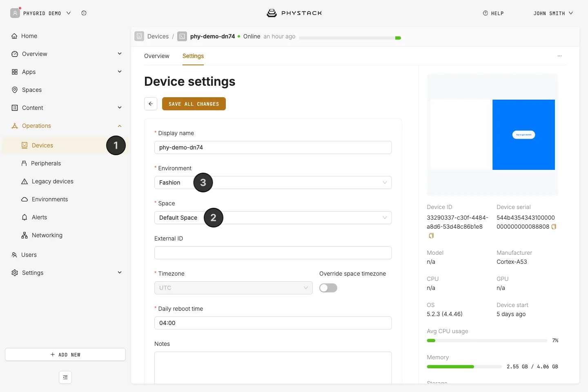
Task: Click the Add New button
Action: pyautogui.click(x=65, y=354)
